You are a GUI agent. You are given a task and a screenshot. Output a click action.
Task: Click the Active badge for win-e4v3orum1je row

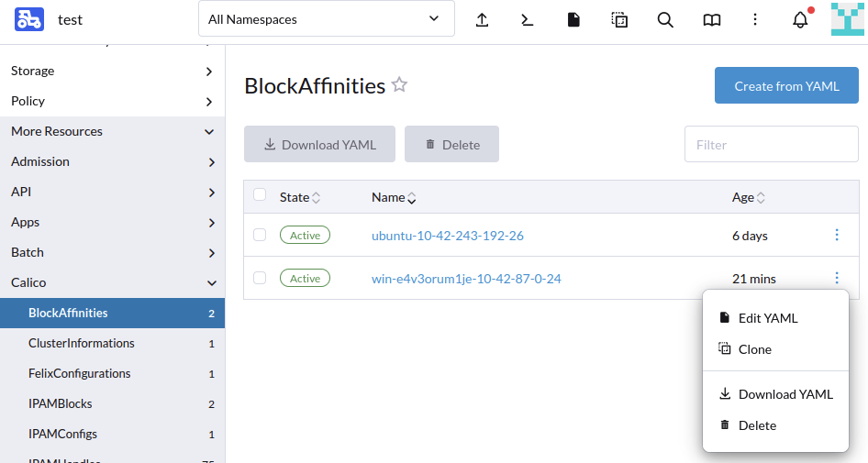tap(305, 278)
